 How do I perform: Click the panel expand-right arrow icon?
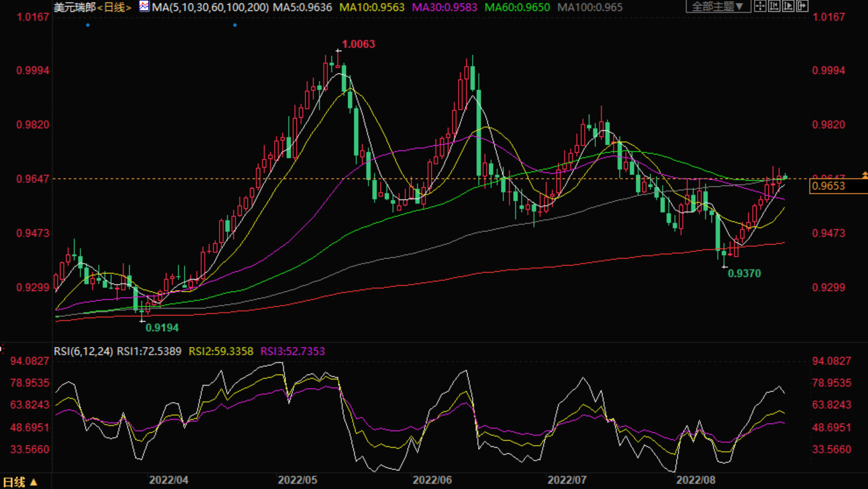(x=802, y=6)
